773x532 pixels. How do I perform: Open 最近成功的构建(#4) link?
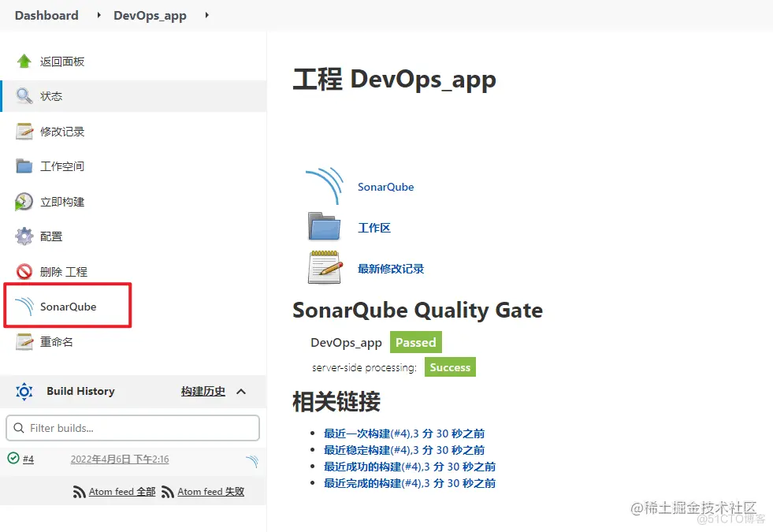click(410, 467)
